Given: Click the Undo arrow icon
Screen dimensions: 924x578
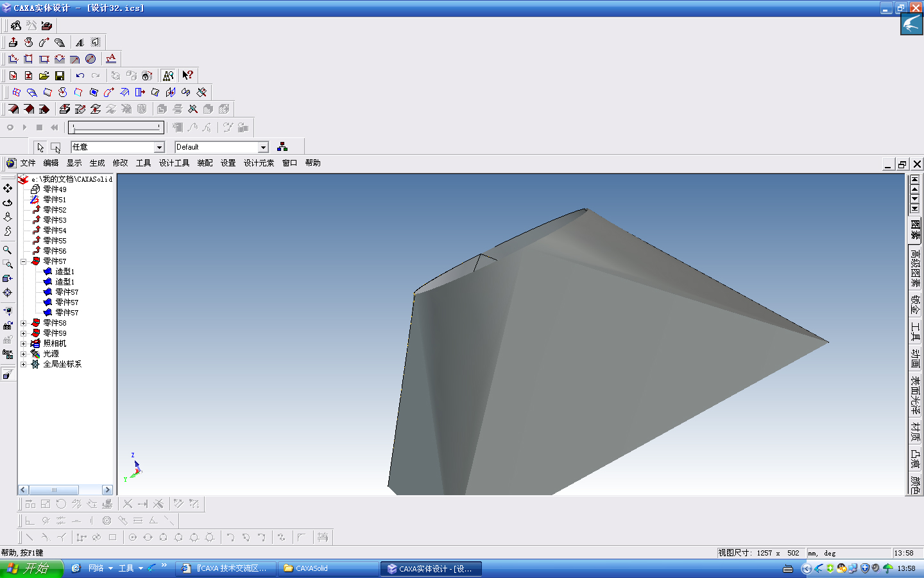Looking at the screenshot, I should coord(80,76).
